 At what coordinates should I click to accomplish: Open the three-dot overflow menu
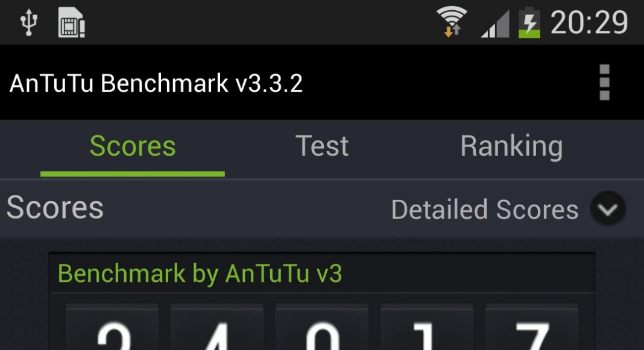pos(604,82)
